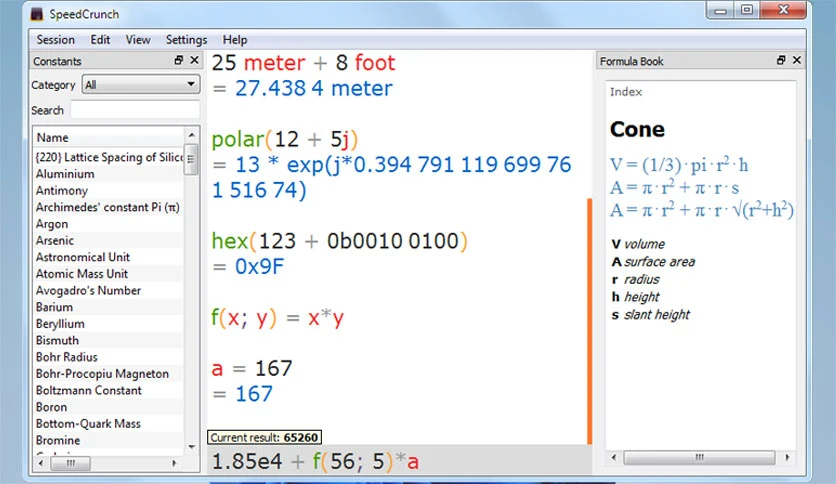Open the Session menu
This screenshot has width=836, height=484.
[55, 40]
